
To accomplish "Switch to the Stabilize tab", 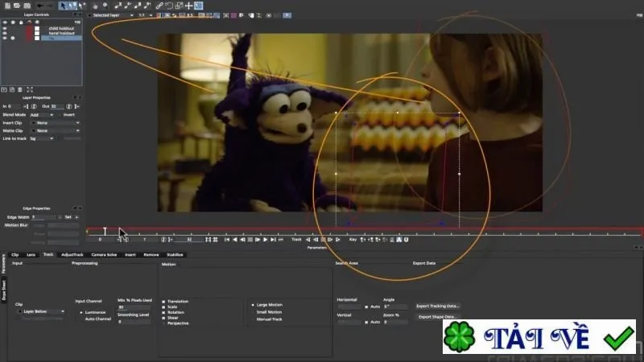I will [175, 255].
